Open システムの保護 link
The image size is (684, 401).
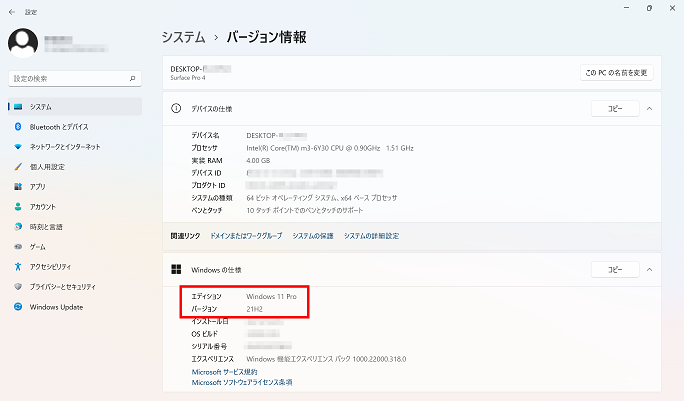[x=313, y=236]
